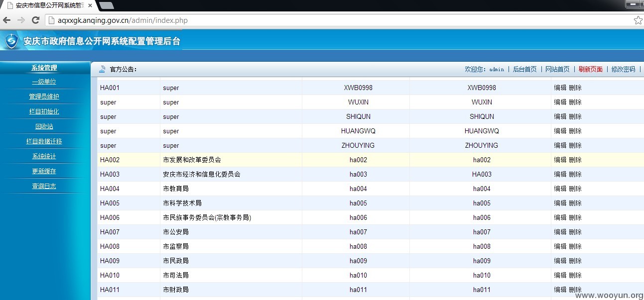Click 编辑 for 市公安局 row
Image resolution: width=644 pixels, height=300 pixels.
click(x=560, y=232)
